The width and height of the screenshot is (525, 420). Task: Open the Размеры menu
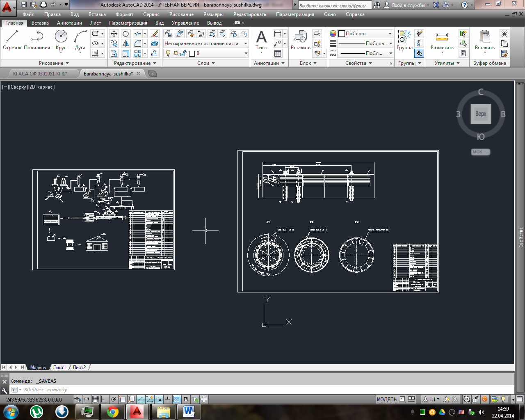point(213,14)
